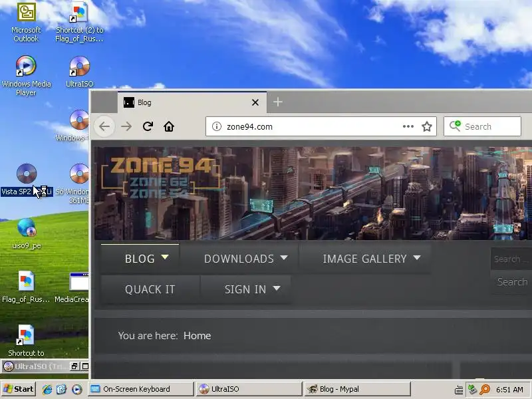Select the Flag_of_Rus image file icon

pyautogui.click(x=26, y=287)
